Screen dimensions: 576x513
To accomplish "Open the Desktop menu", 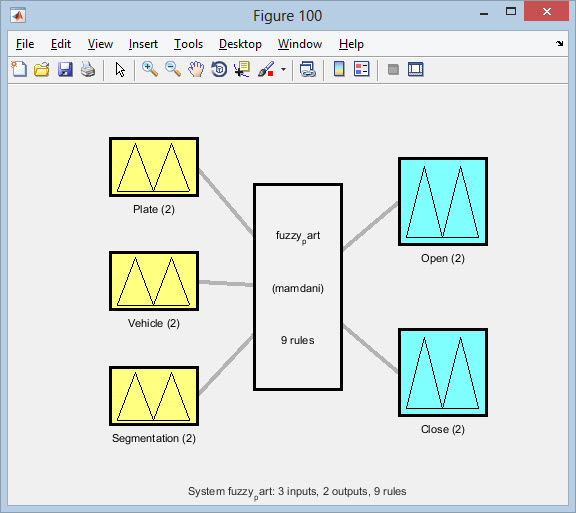I will [x=240, y=44].
